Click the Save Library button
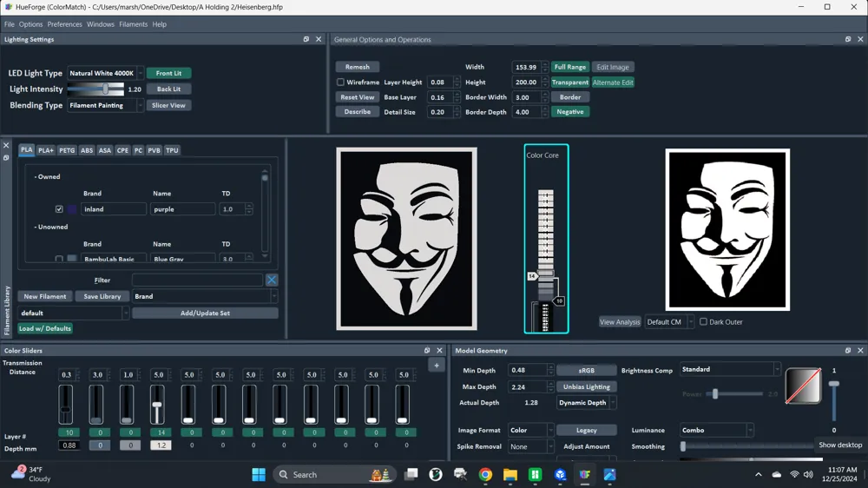The image size is (868, 488). [x=102, y=296]
